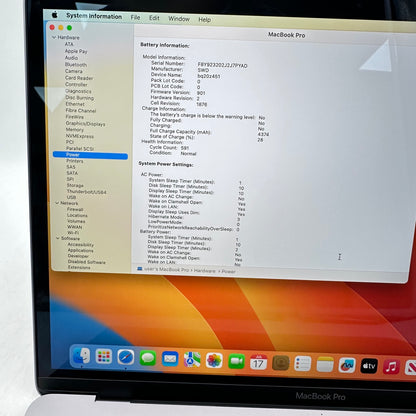Select Volumes under Network
The image size is (416, 416).
click(76, 221)
